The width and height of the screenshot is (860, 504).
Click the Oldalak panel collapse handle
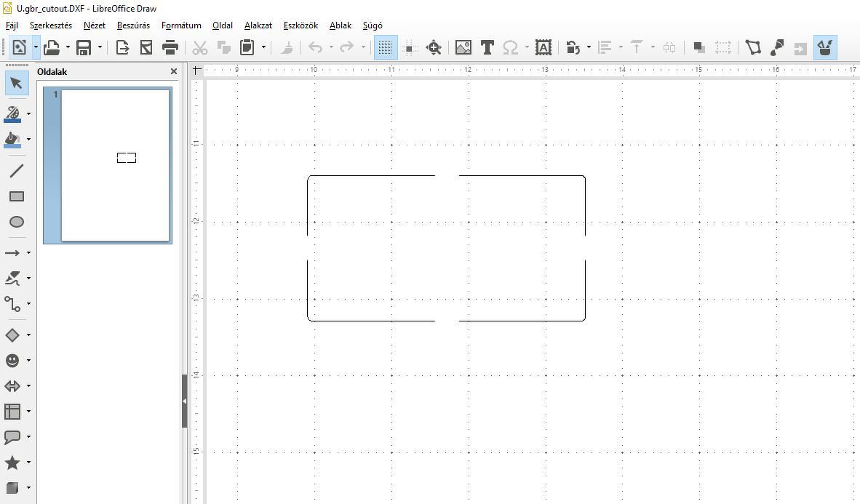(184, 401)
